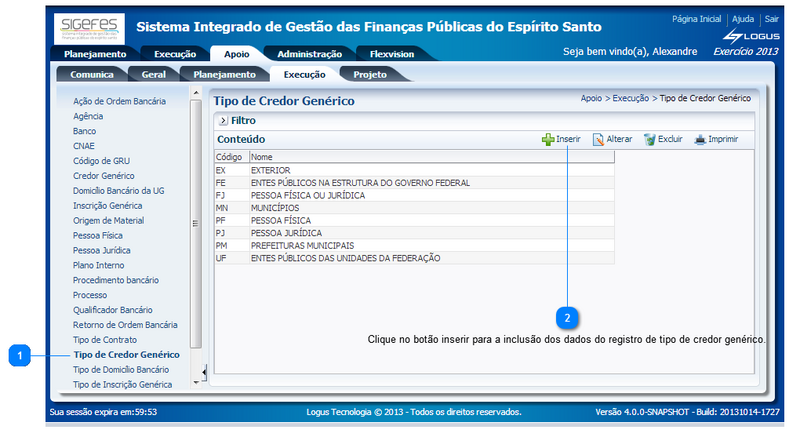The height and width of the screenshot is (448, 800).
Task: Switch to the Administração tab
Action: [309, 54]
